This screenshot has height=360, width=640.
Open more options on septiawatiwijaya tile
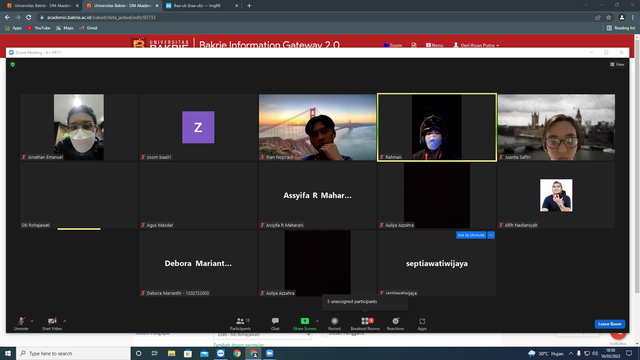pyautogui.click(x=491, y=235)
